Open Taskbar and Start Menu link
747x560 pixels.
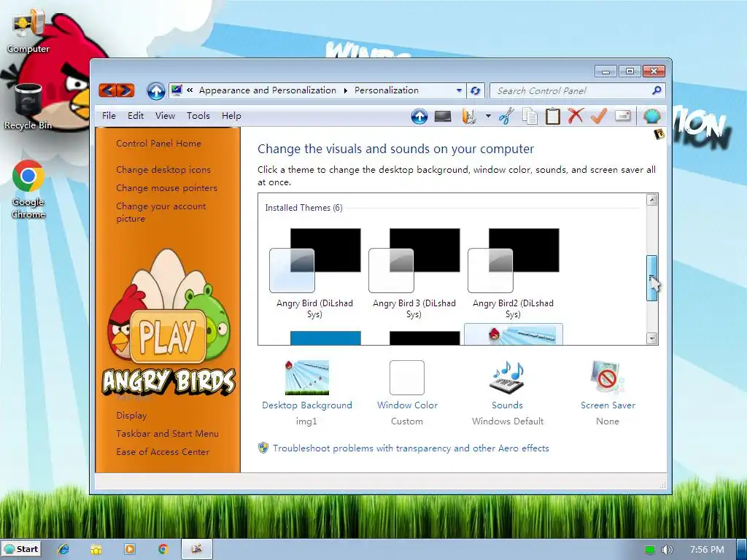click(167, 433)
